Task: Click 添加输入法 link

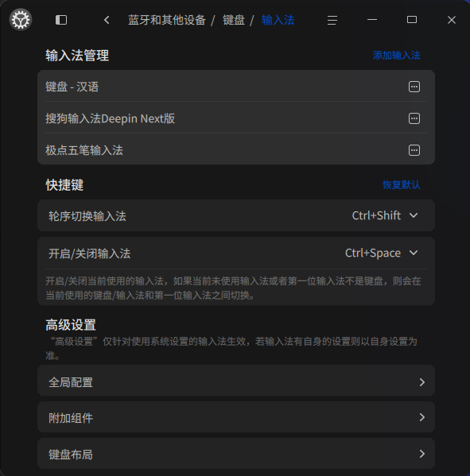Action: click(397, 56)
